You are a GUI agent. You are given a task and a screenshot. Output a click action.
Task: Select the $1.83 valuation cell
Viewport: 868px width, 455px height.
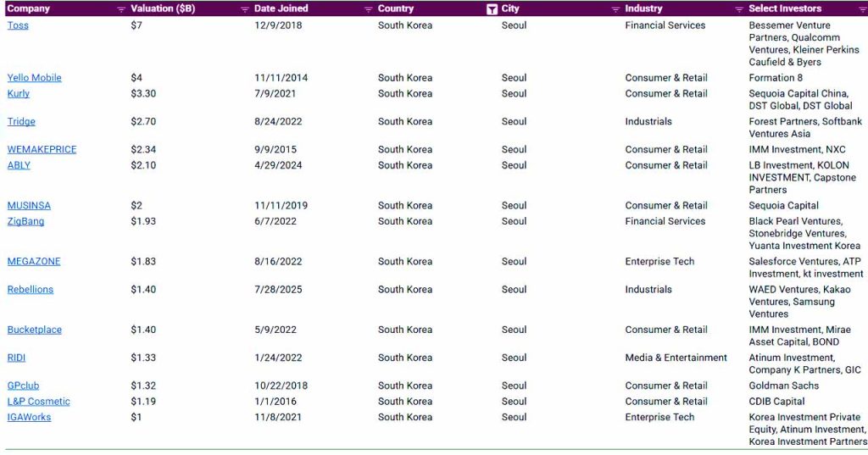(143, 261)
